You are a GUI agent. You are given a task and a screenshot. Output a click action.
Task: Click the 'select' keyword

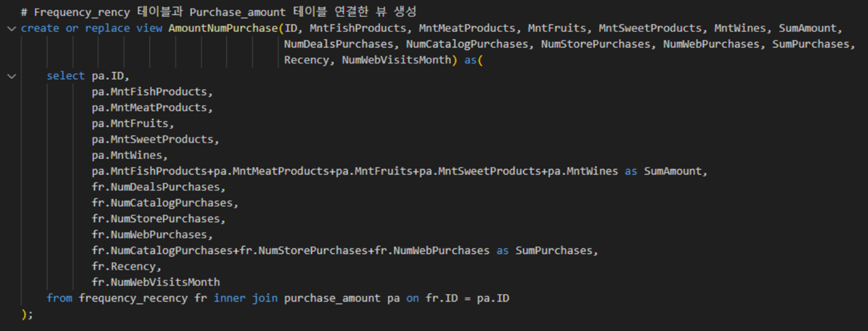(x=66, y=76)
